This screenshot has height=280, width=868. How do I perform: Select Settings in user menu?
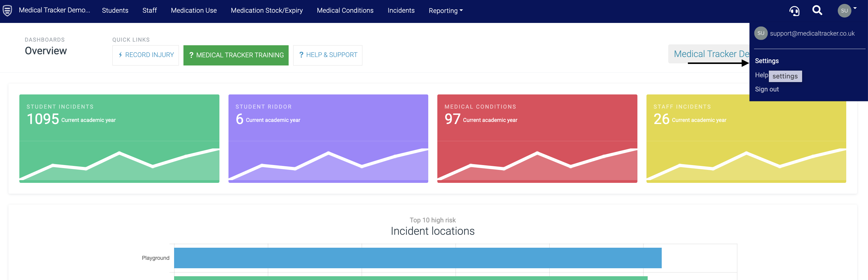766,61
